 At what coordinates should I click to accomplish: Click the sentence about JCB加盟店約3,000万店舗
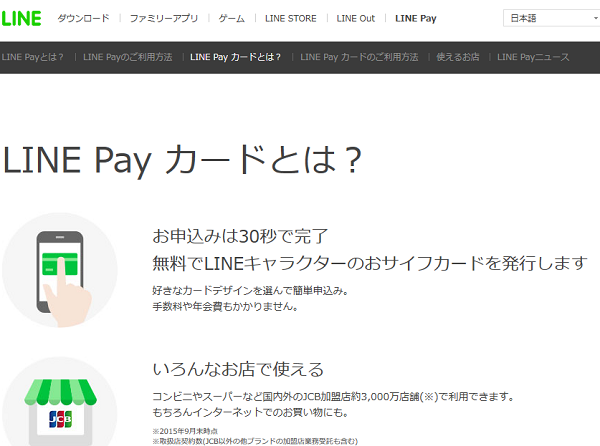coord(334,396)
